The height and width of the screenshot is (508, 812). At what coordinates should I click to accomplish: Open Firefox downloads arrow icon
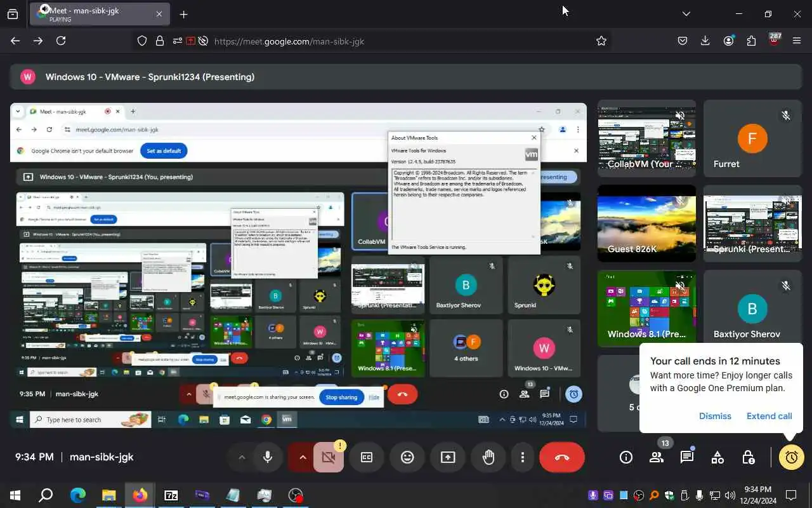[705, 41]
